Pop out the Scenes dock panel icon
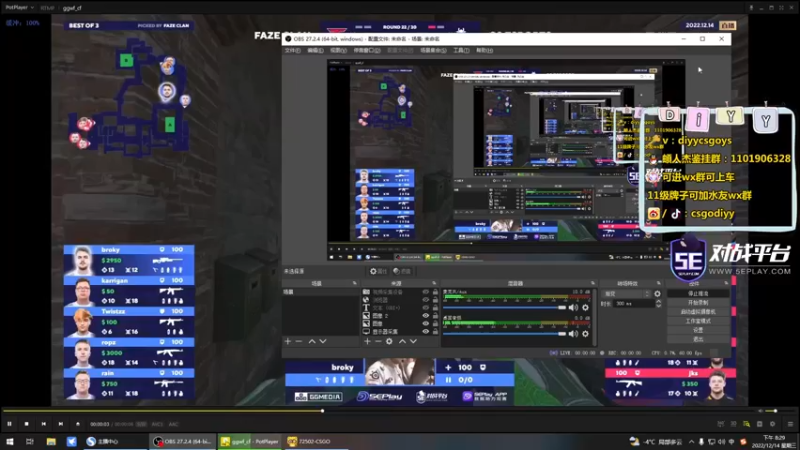This screenshot has height=450, width=800. pos(355,283)
